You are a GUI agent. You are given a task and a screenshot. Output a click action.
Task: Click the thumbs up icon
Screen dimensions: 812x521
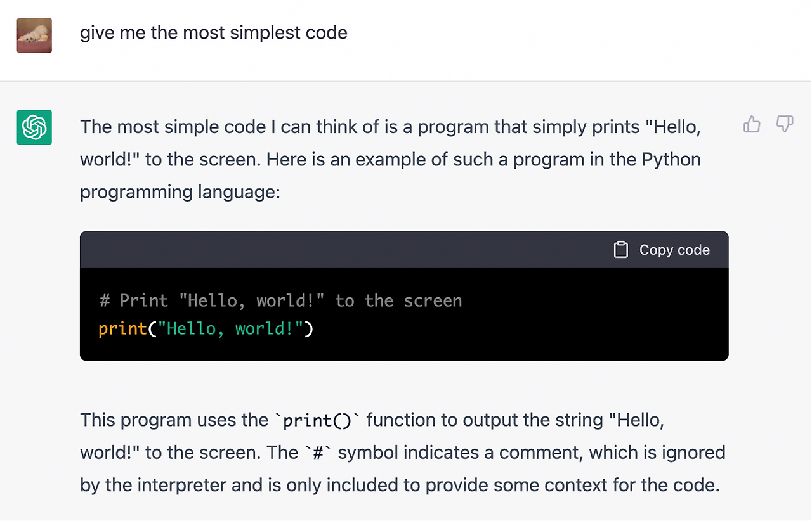point(752,124)
